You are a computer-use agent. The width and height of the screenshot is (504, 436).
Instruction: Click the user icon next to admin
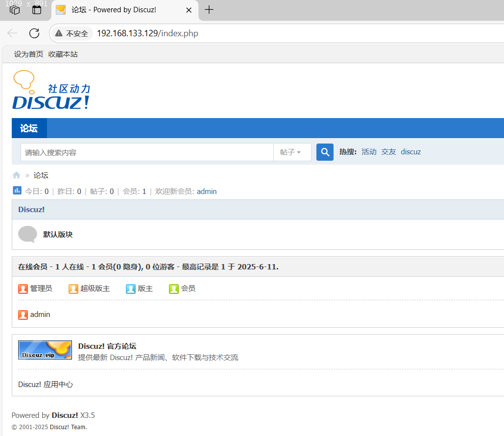coord(23,315)
